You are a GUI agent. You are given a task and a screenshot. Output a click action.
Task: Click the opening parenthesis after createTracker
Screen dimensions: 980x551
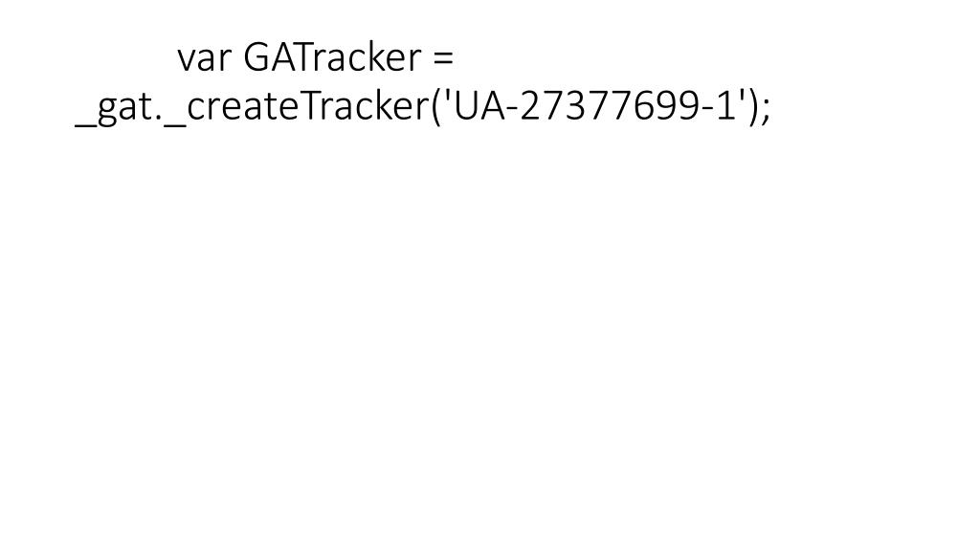[435, 107]
